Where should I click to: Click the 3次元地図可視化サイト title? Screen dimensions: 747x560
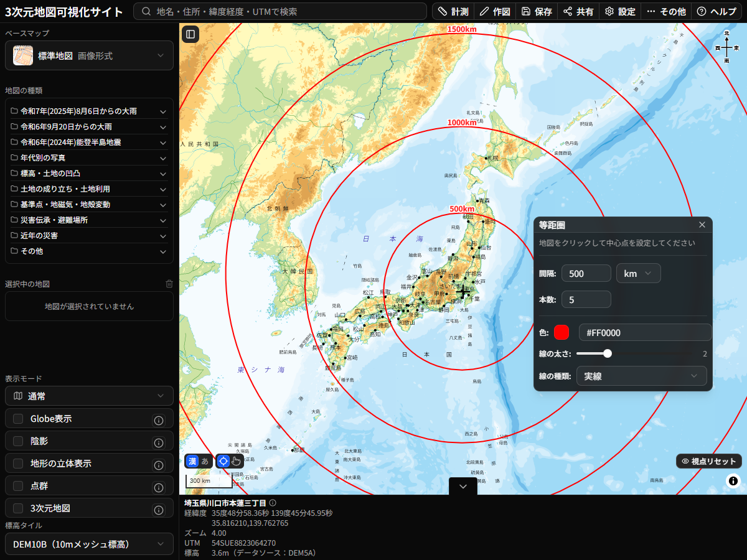coord(64,11)
